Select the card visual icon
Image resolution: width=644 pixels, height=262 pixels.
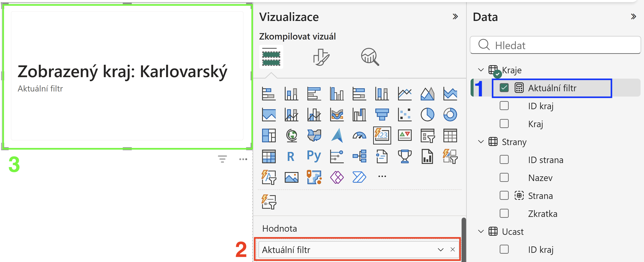pos(382,135)
